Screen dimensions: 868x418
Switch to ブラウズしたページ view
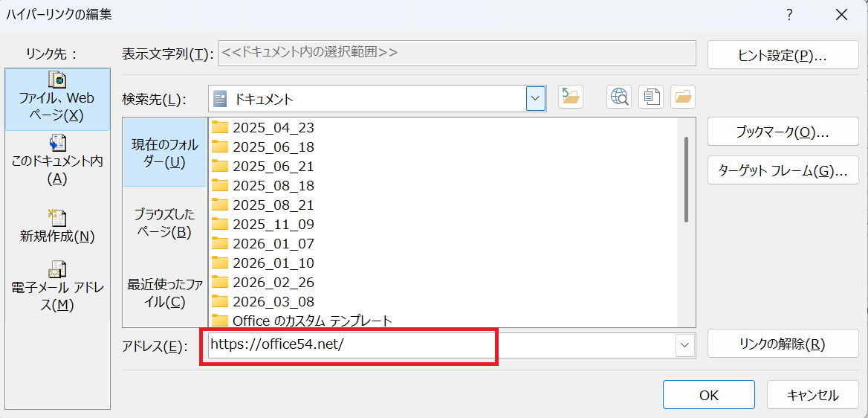coord(165,223)
